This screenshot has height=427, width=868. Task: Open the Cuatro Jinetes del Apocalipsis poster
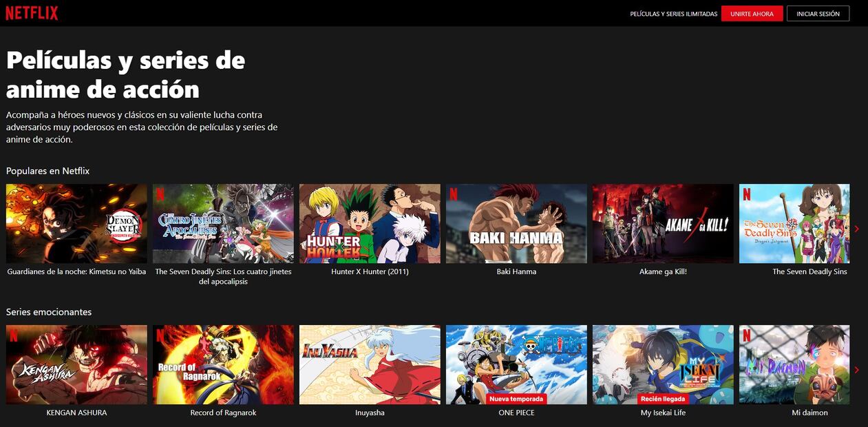(223, 223)
